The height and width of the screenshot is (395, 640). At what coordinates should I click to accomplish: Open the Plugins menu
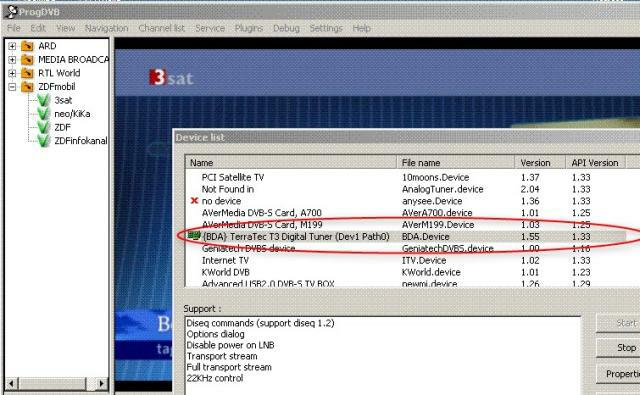coord(249,28)
